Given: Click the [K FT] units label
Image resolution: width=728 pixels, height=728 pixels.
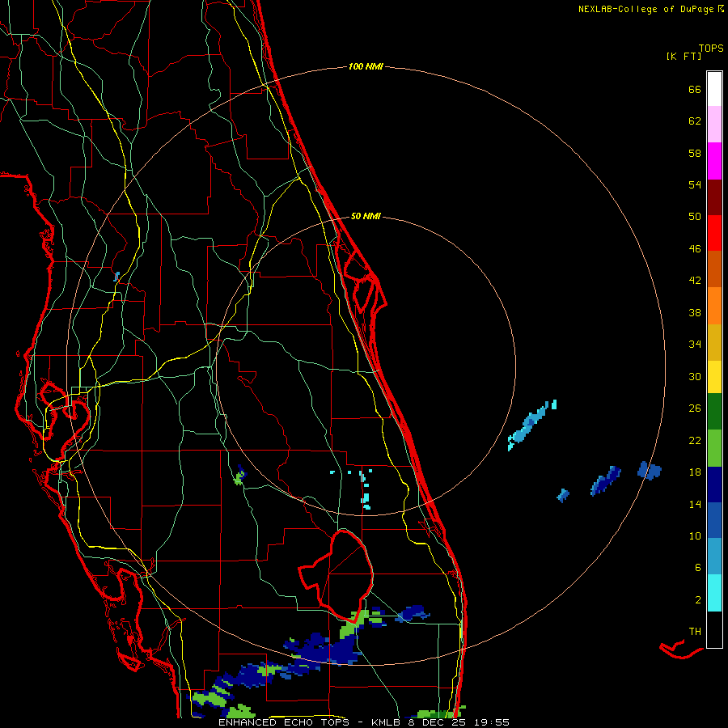Looking at the screenshot, I should [684, 56].
